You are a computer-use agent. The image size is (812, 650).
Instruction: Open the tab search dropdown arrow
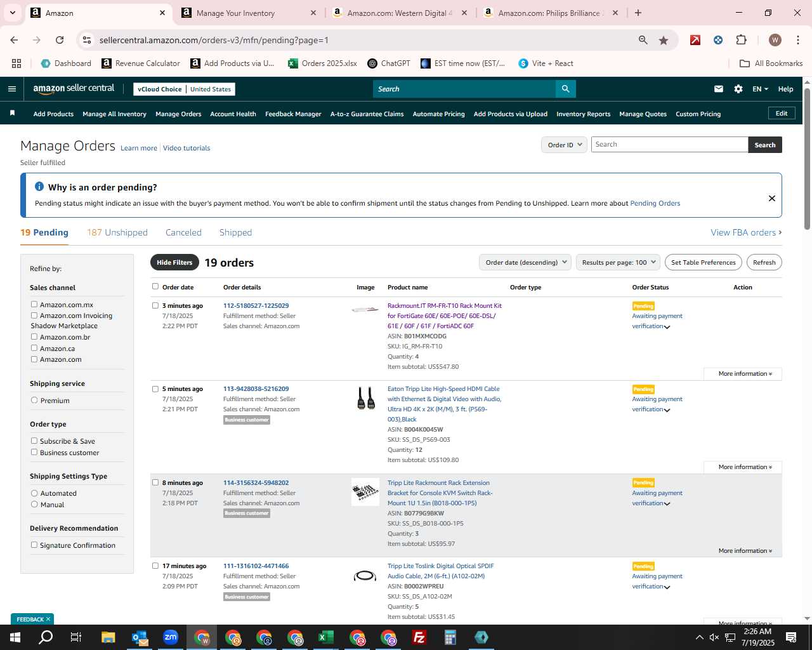[12, 13]
